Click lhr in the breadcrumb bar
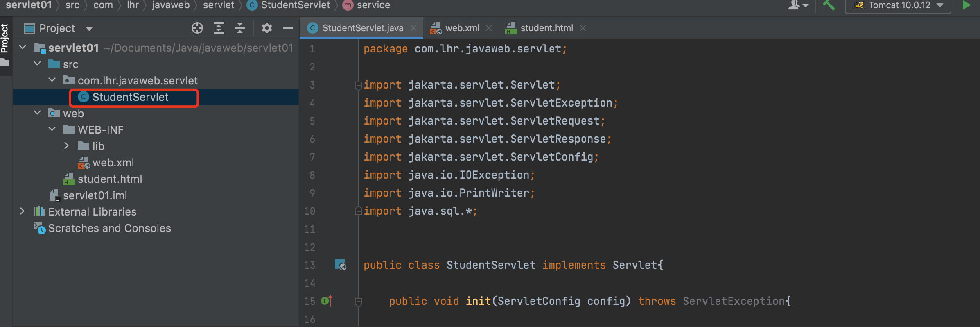This screenshot has height=327, width=980. click(x=133, y=5)
